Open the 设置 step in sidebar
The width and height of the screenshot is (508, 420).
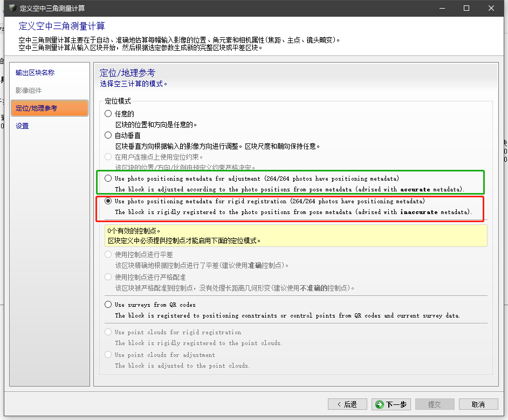pos(22,126)
